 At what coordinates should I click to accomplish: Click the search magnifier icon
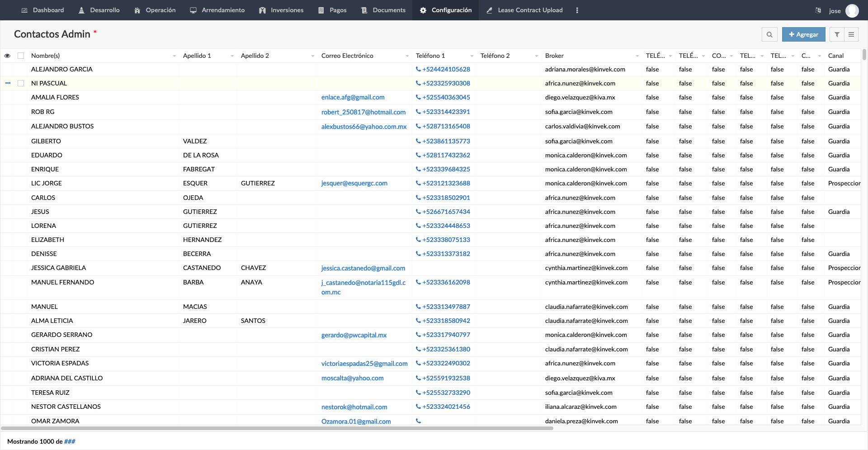769,34
